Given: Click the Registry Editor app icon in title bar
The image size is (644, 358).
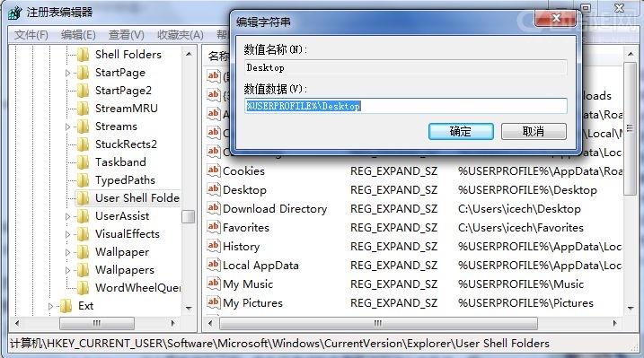Looking at the screenshot, I should coord(14,13).
